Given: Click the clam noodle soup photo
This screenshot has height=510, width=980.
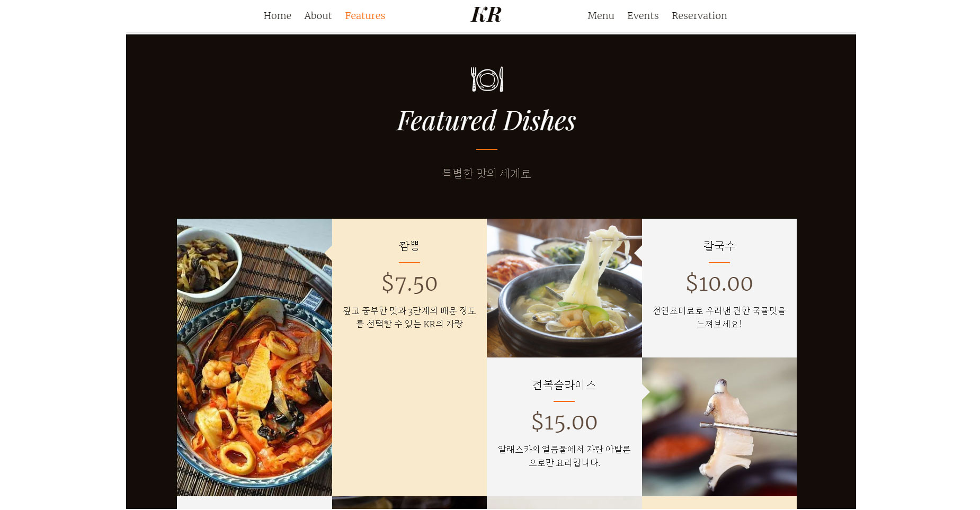Looking at the screenshot, I should tap(564, 288).
